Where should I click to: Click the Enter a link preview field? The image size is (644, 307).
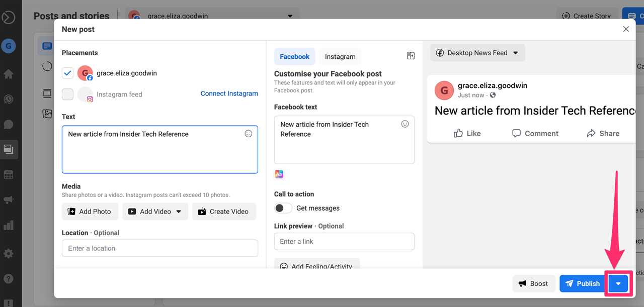tap(344, 241)
